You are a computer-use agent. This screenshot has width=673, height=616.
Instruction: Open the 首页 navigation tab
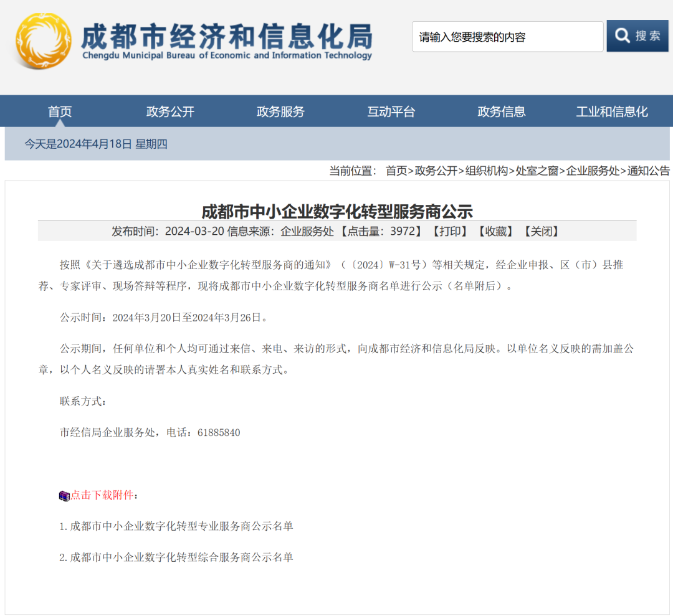60,111
